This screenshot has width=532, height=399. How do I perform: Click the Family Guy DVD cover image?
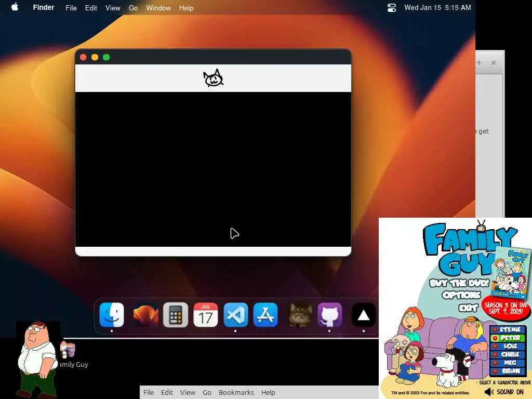coord(511,272)
